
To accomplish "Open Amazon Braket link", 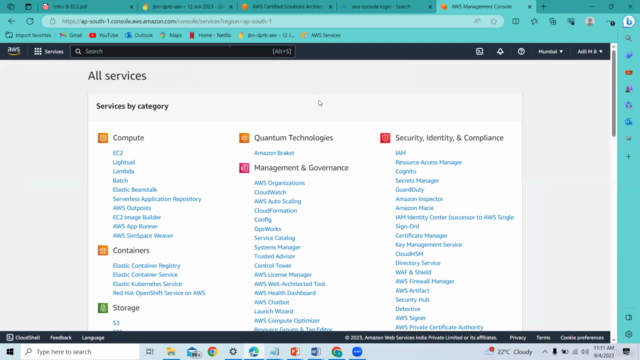I will click(x=274, y=153).
